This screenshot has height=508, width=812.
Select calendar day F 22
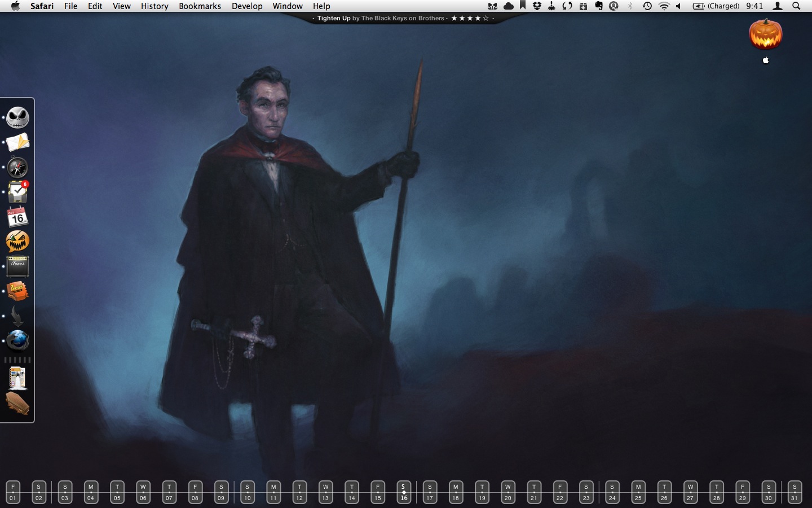(x=560, y=492)
